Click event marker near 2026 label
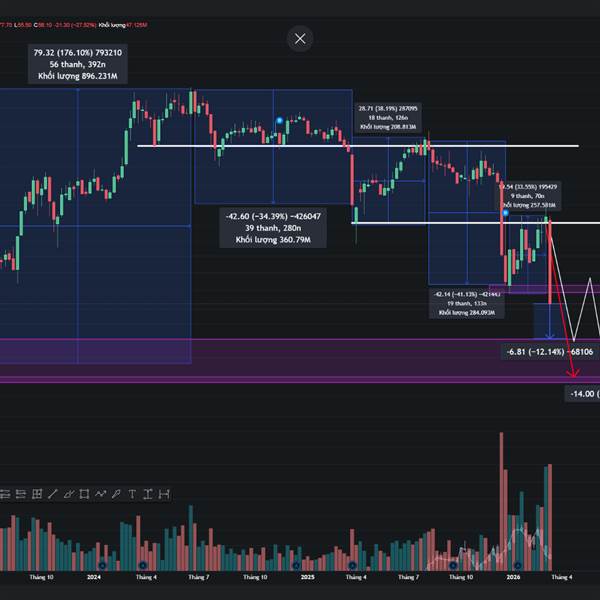 517,565
